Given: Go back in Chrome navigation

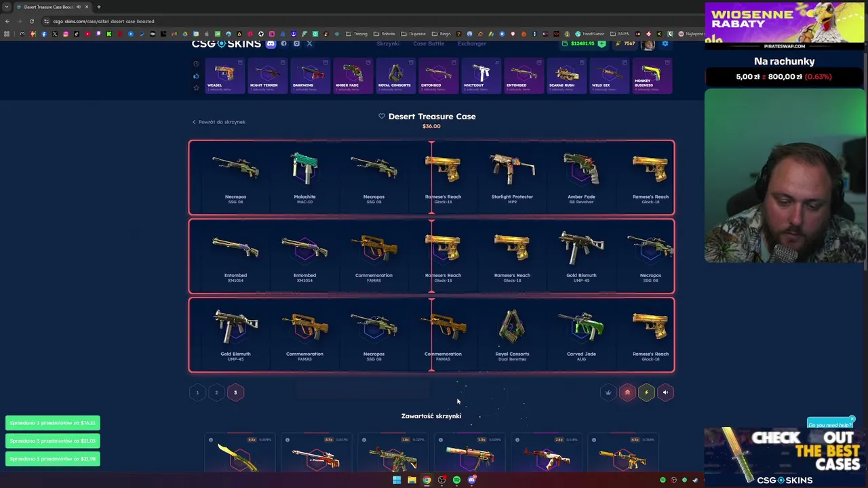Looking at the screenshot, I should pyautogui.click(x=7, y=21).
